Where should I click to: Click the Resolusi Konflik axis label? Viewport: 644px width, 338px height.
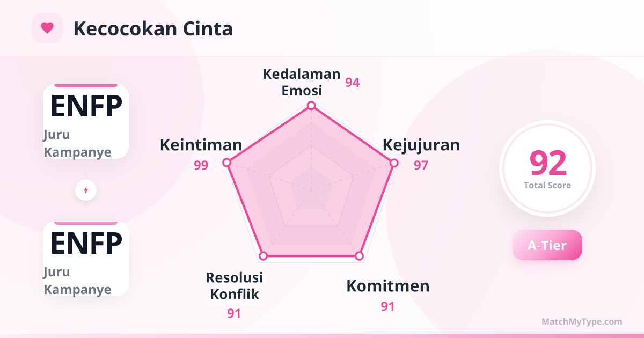pyautogui.click(x=235, y=285)
